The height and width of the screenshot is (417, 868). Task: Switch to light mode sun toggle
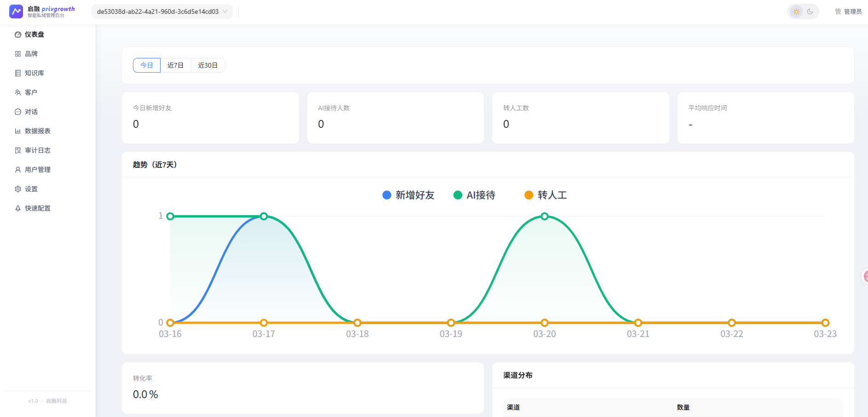point(796,11)
